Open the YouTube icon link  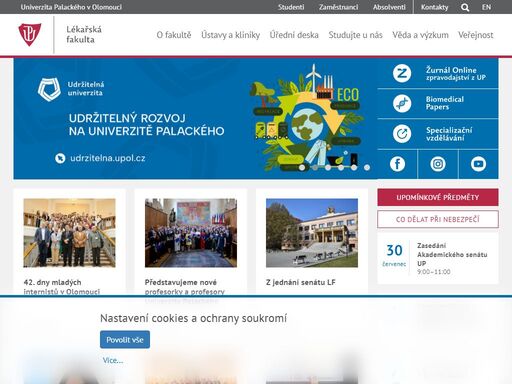[x=478, y=164]
